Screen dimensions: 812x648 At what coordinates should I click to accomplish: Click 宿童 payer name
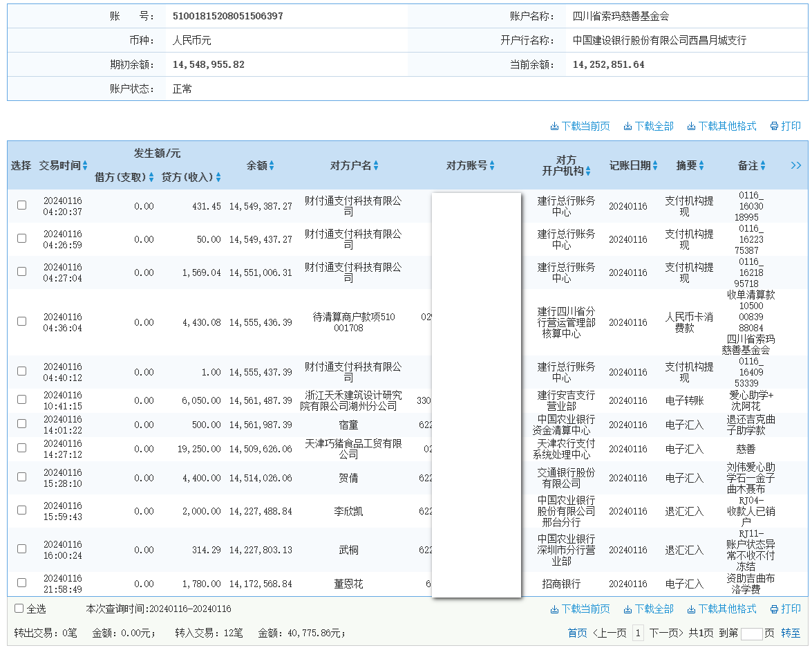point(348,425)
